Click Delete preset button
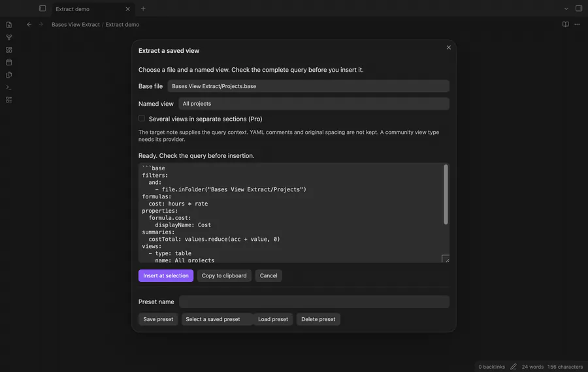Image resolution: width=588 pixels, height=372 pixels. [x=318, y=319]
